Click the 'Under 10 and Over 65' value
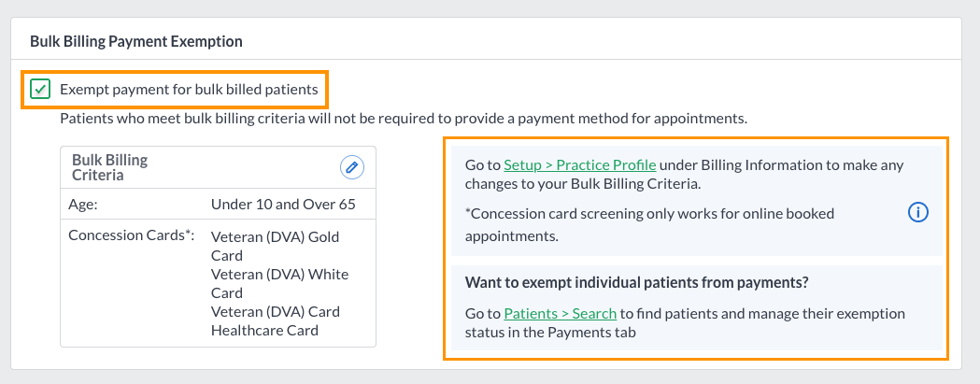This screenshot has height=384, width=980. [283, 205]
